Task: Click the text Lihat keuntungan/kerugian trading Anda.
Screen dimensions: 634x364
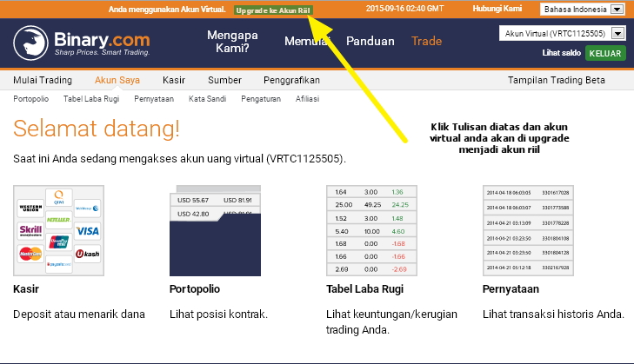Action: (392, 322)
